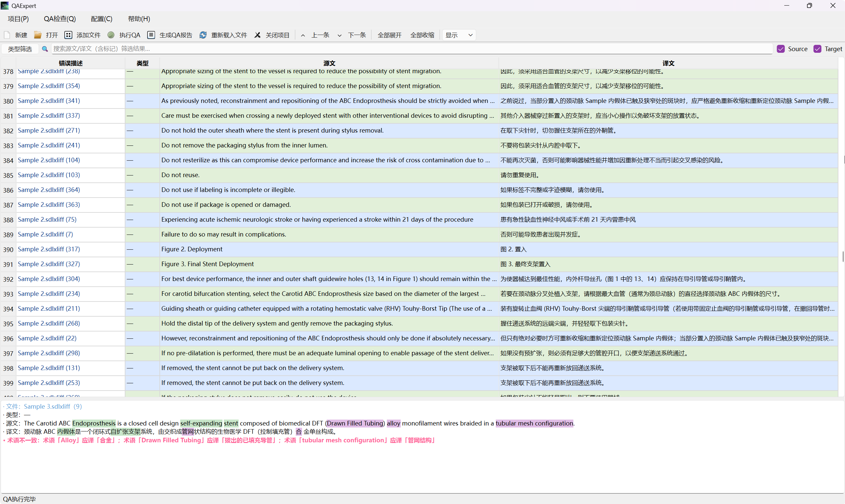Click highlighted 'tubular mesh configuration' term
This screenshot has height=504, width=845.
(x=534, y=423)
